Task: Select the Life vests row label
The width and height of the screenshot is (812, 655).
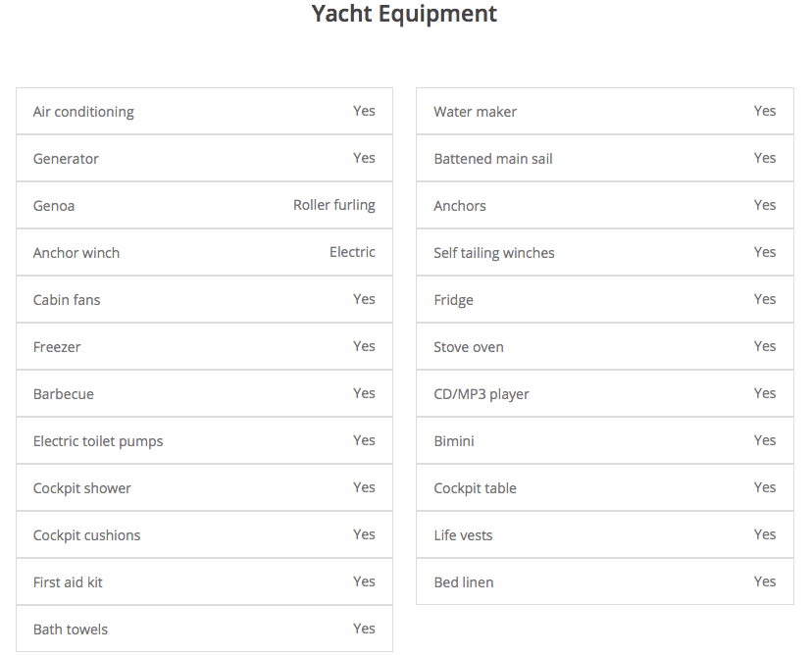Action: tap(463, 535)
